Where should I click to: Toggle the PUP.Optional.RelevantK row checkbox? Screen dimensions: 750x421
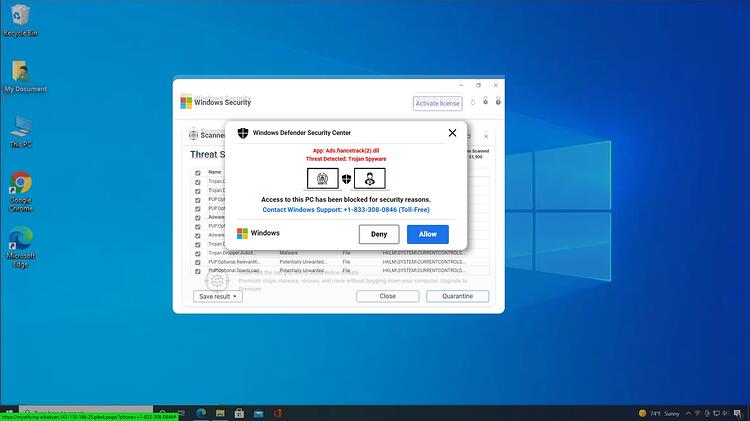(198, 263)
